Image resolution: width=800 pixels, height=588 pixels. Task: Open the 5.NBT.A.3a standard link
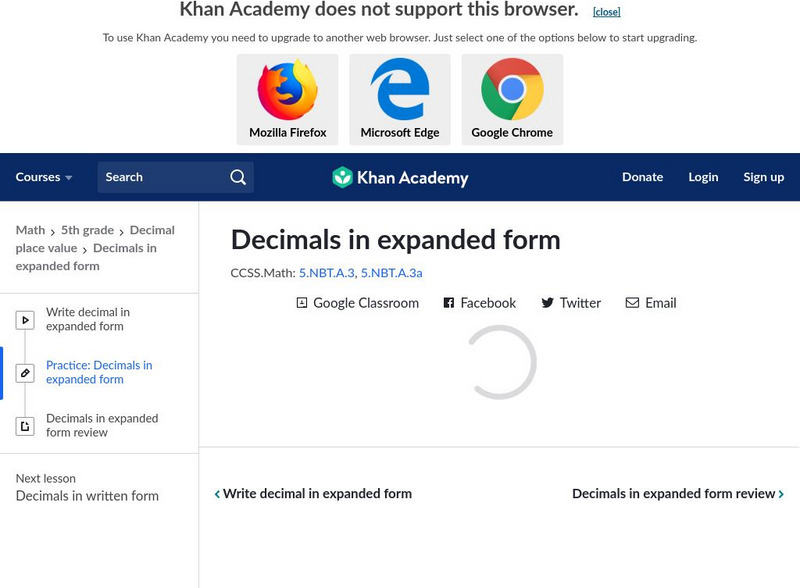(x=392, y=273)
